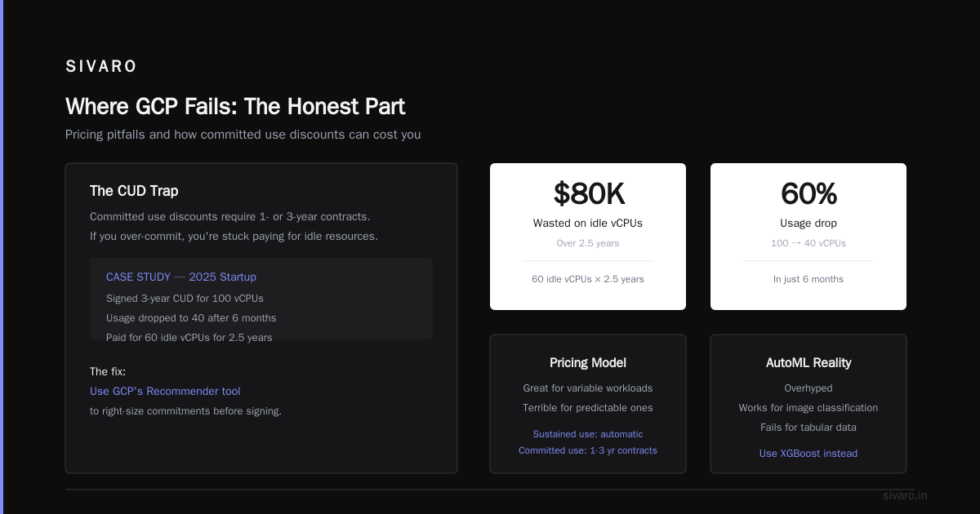Click "The fix:" label
Image resolution: width=980 pixels, height=514 pixels.
point(108,372)
